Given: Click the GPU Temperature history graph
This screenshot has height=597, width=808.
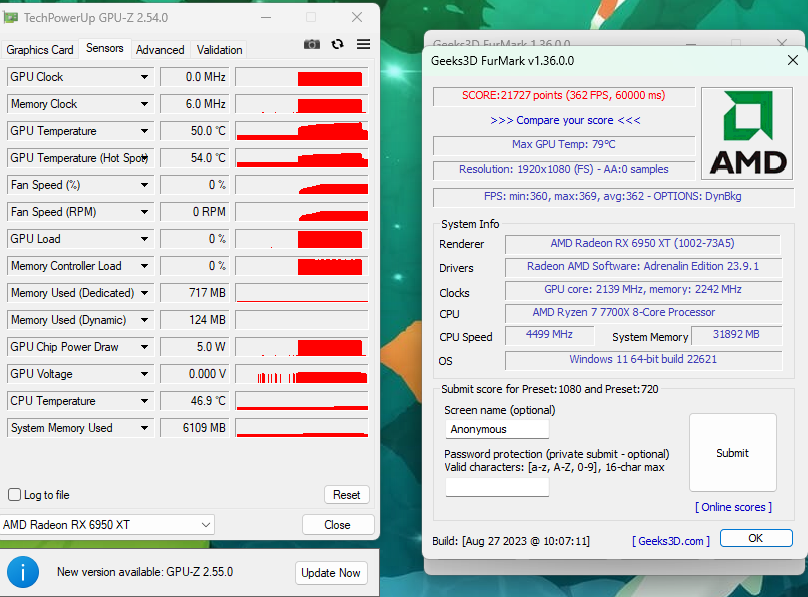Looking at the screenshot, I should [302, 131].
